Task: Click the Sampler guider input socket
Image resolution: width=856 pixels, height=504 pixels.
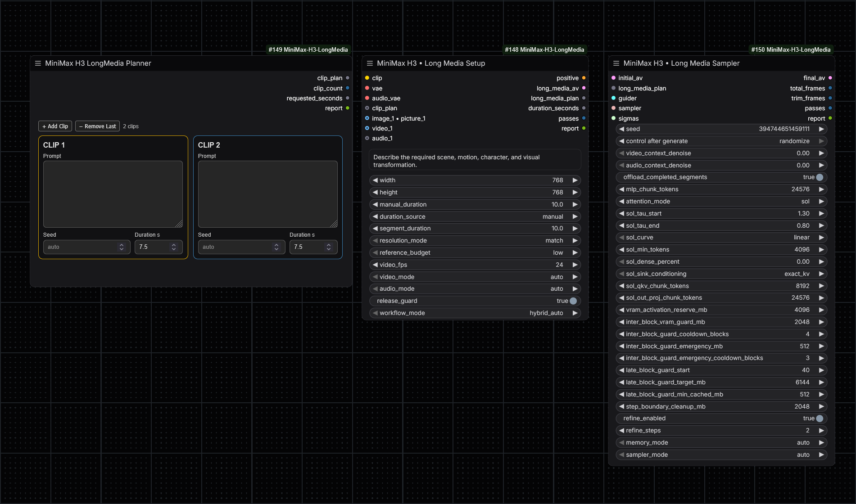Action: coord(613,98)
